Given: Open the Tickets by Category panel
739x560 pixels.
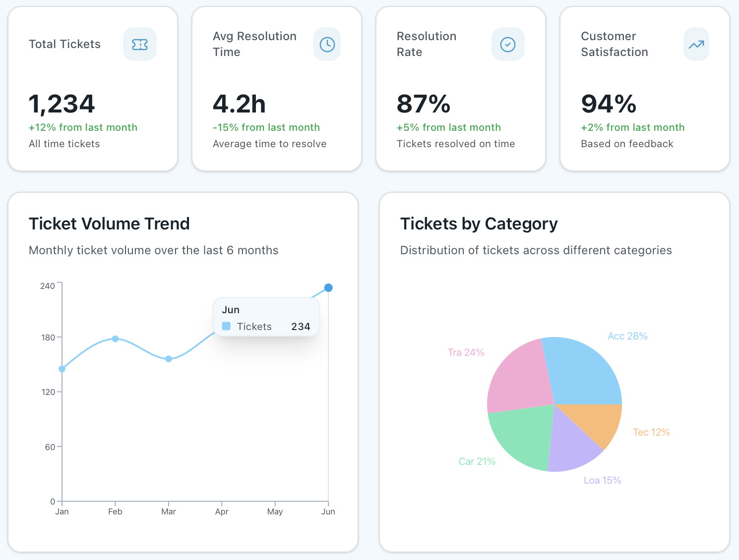Looking at the screenshot, I should pos(479,224).
